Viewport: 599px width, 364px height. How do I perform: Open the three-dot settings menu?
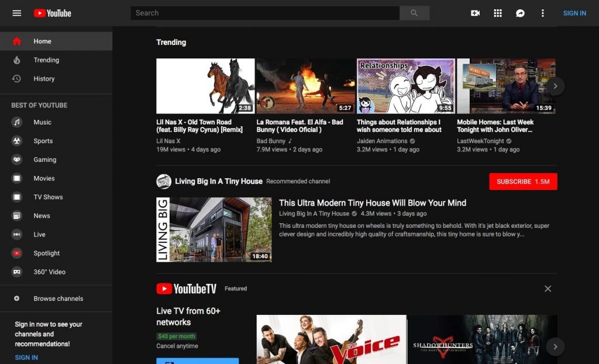pyautogui.click(x=542, y=13)
